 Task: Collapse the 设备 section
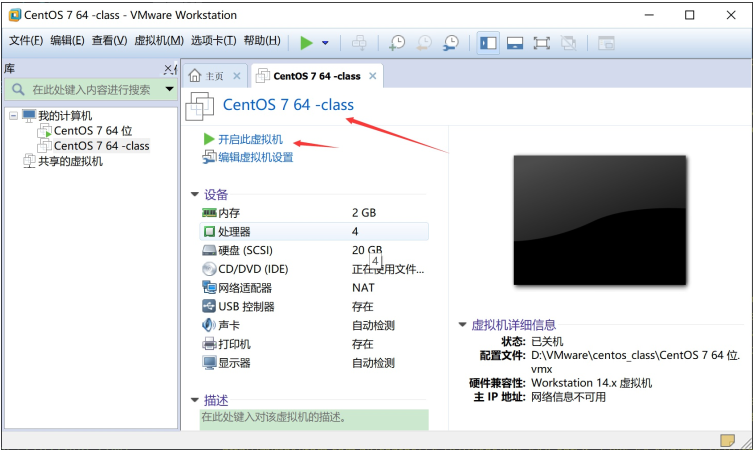pyautogui.click(x=195, y=194)
